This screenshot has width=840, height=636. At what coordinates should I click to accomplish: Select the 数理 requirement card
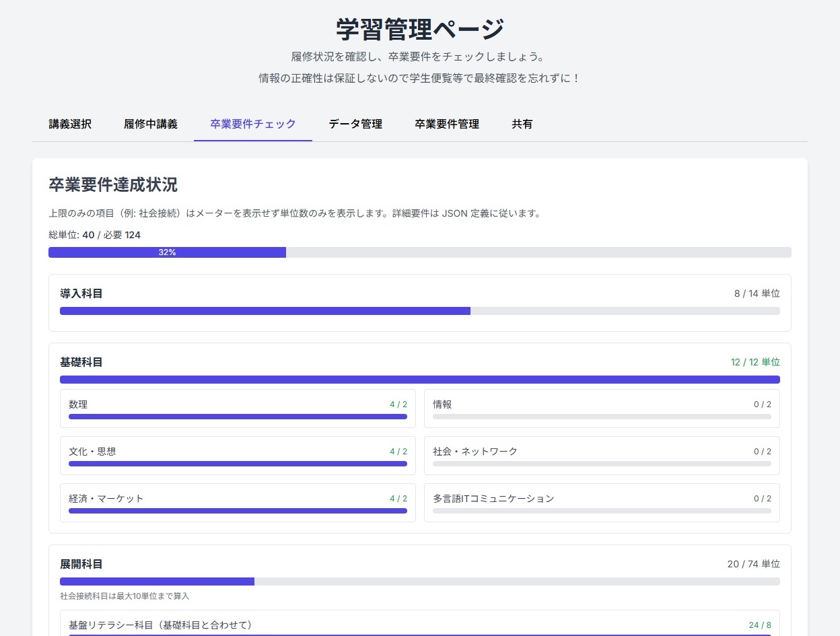tap(238, 409)
